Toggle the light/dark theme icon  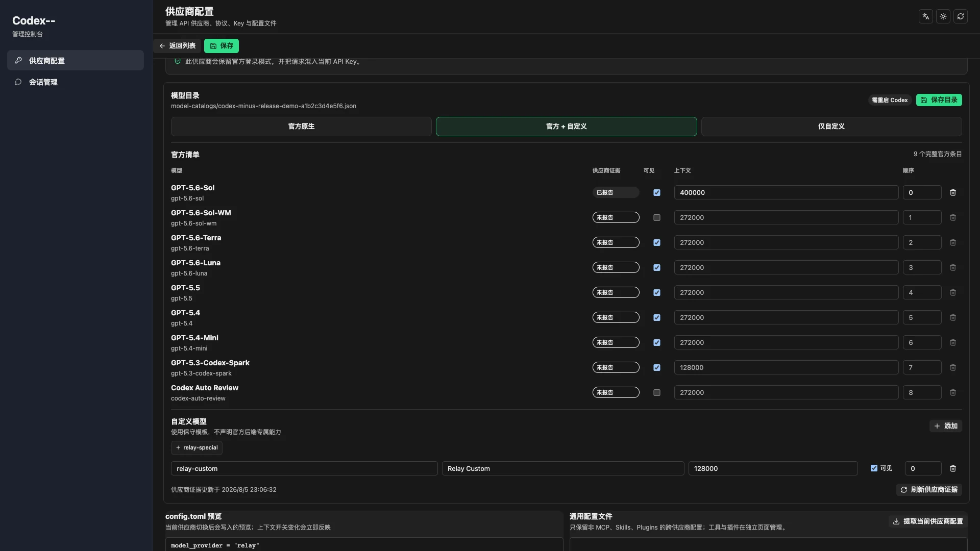(943, 16)
